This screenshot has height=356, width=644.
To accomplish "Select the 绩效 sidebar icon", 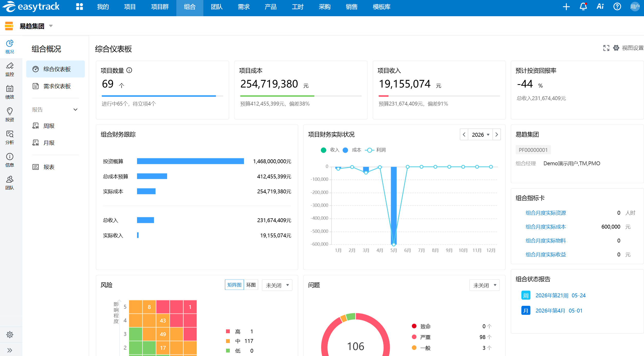I will click(x=10, y=92).
